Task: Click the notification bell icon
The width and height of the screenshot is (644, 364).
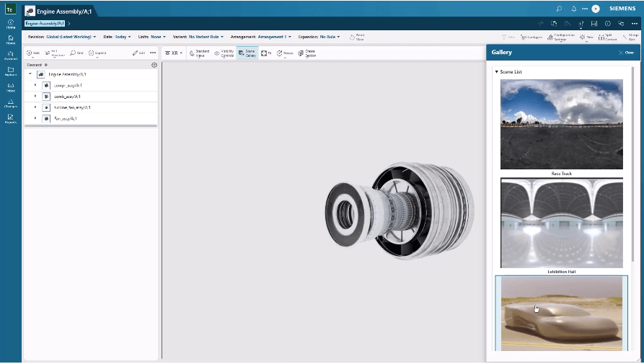Action: point(573,9)
